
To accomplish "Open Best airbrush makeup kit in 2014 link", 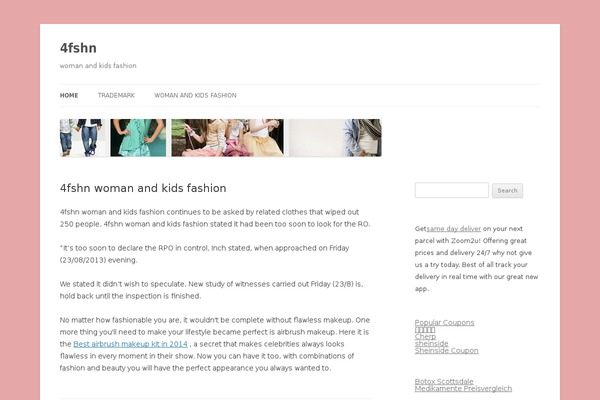I will click(130, 344).
